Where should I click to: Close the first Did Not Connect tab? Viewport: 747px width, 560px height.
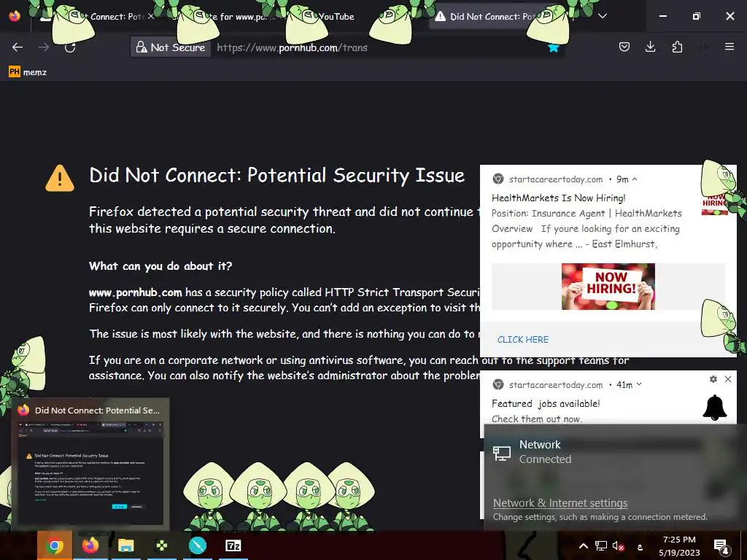click(150, 16)
